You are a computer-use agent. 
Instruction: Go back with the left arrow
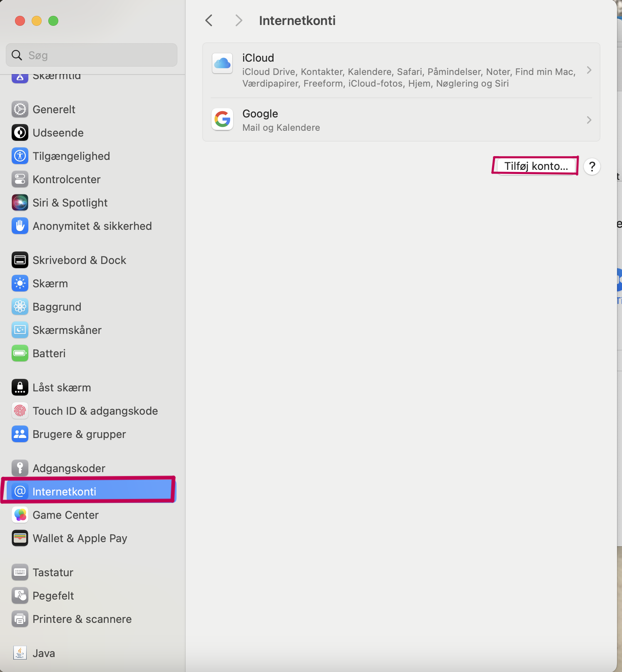[209, 20]
